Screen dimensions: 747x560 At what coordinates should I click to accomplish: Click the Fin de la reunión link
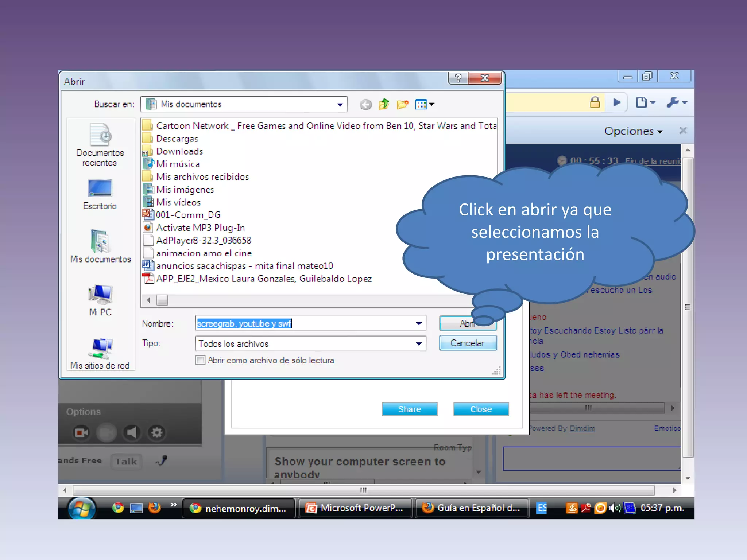point(653,161)
